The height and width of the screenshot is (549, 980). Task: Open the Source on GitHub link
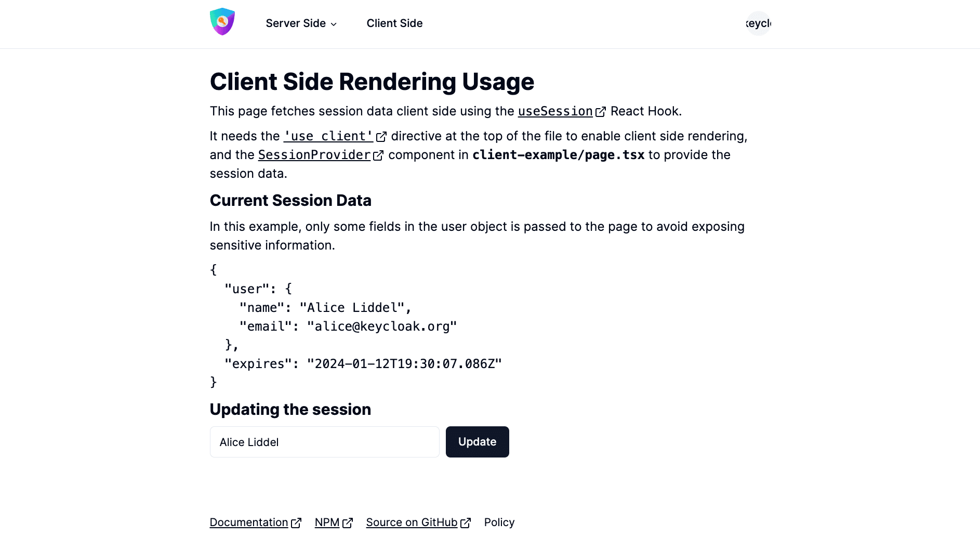(412, 522)
